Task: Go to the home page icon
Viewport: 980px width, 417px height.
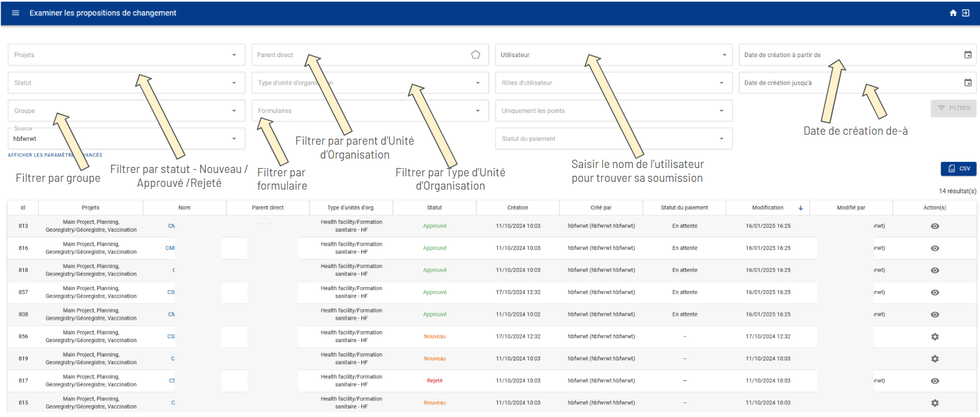Action: [953, 13]
